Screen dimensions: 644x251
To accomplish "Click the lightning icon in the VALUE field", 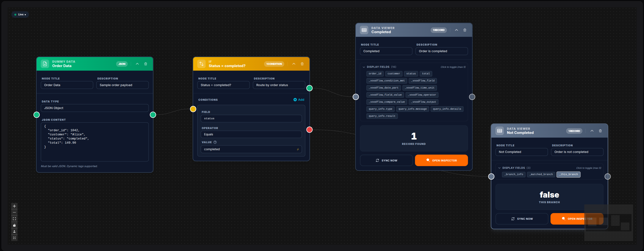I will [298, 149].
